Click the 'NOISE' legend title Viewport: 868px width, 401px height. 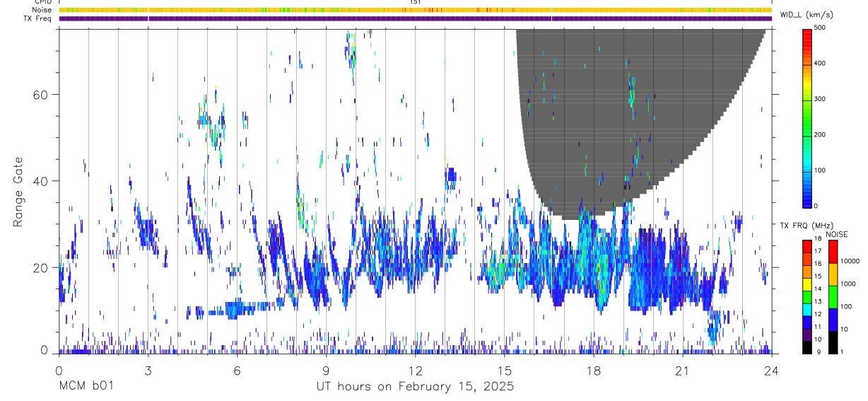pyautogui.click(x=836, y=234)
